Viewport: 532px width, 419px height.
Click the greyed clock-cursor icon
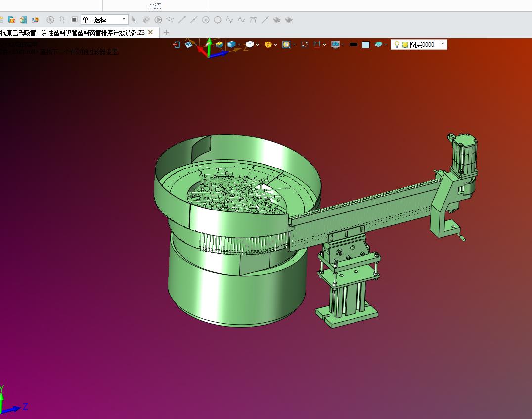[x=50, y=20]
